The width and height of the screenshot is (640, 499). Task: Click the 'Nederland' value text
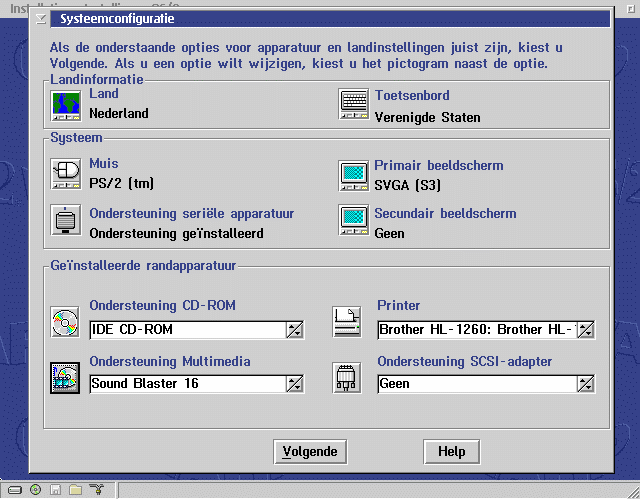tap(119, 113)
